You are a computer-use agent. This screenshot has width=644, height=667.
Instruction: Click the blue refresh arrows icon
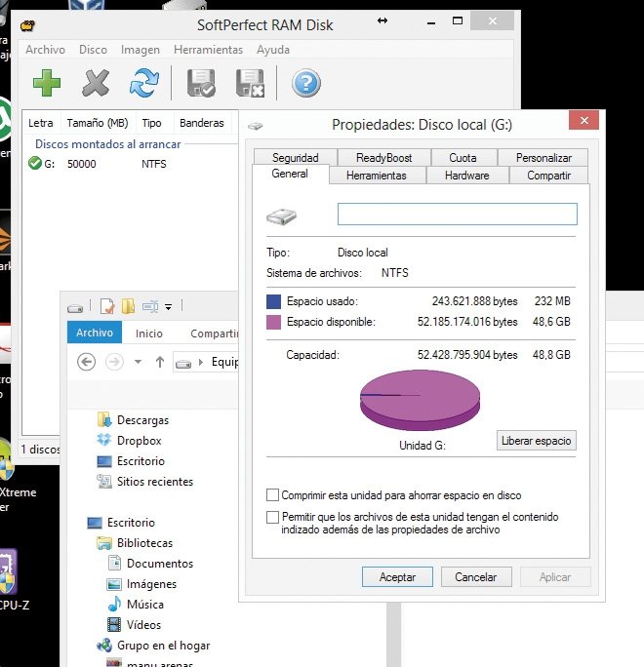(143, 83)
